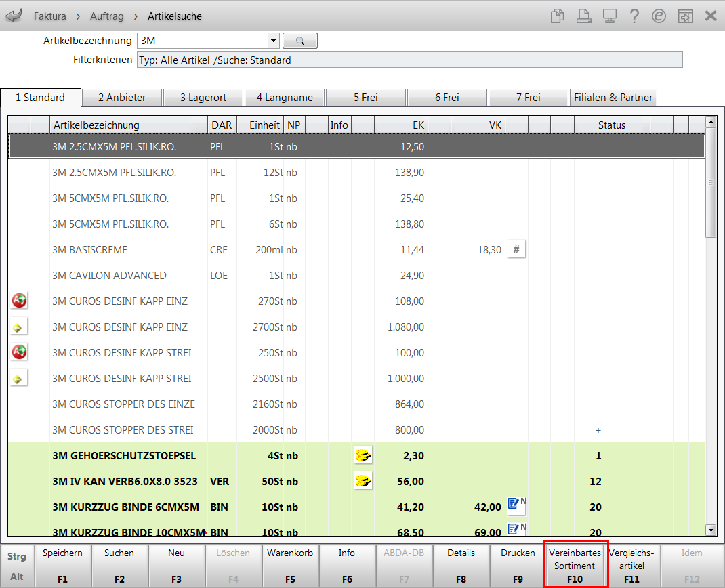Select row 3M CUROS STOPPER DES STREI
The height and width of the screenshot is (588, 725).
coord(356,430)
